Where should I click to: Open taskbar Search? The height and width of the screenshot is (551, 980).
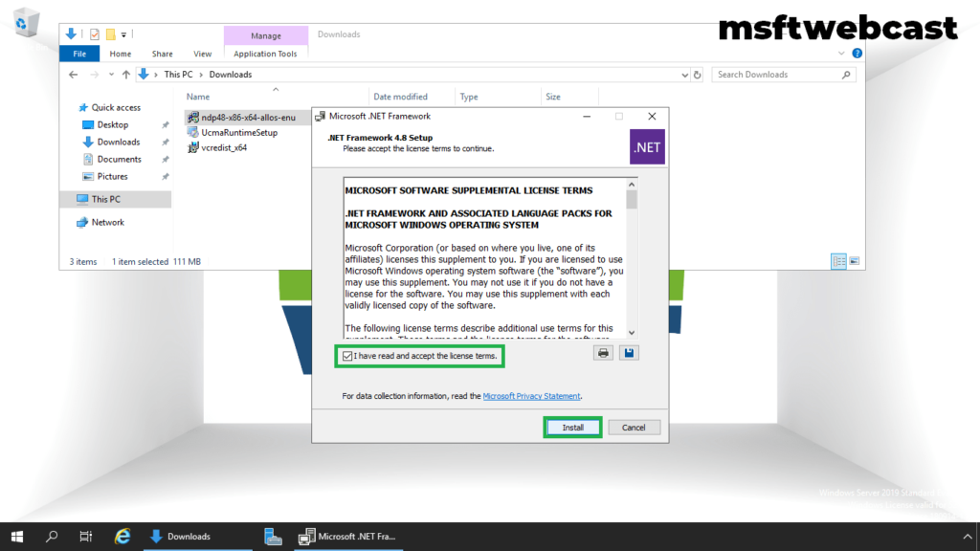point(52,536)
